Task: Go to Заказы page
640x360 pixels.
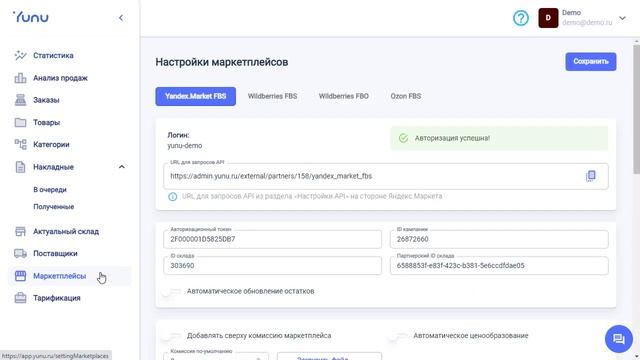Action: pos(46,100)
